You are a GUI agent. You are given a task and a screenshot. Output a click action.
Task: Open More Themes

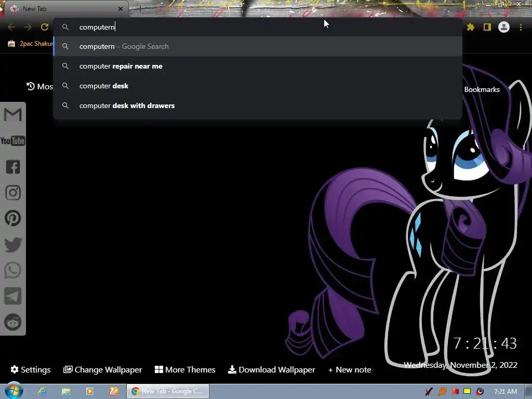pyautogui.click(x=185, y=369)
